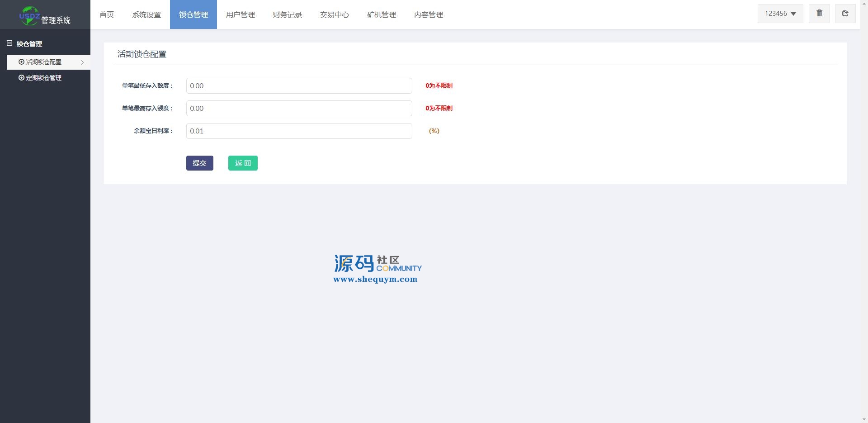Open the 交易中心 menu
Image resolution: width=868 pixels, height=423 pixels.
[x=335, y=14]
